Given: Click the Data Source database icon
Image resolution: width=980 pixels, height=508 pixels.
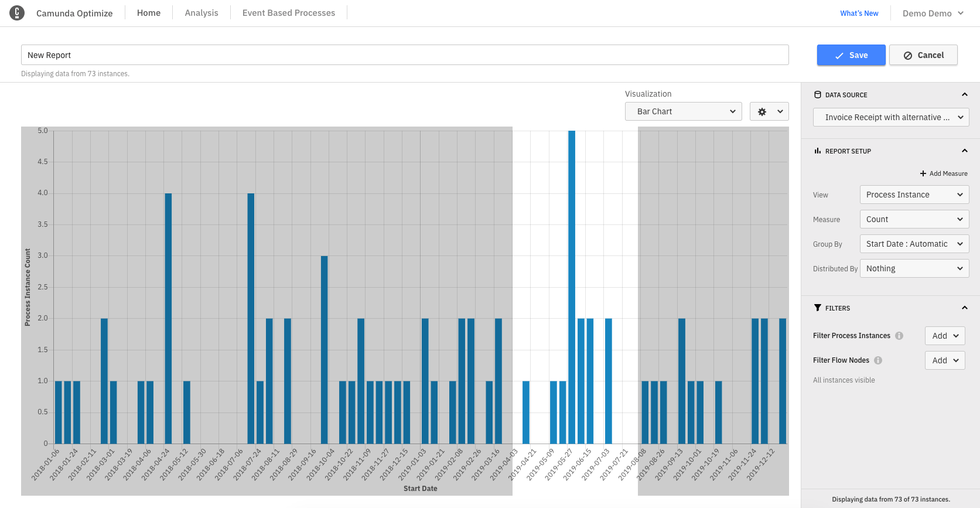Looking at the screenshot, I should [818, 95].
